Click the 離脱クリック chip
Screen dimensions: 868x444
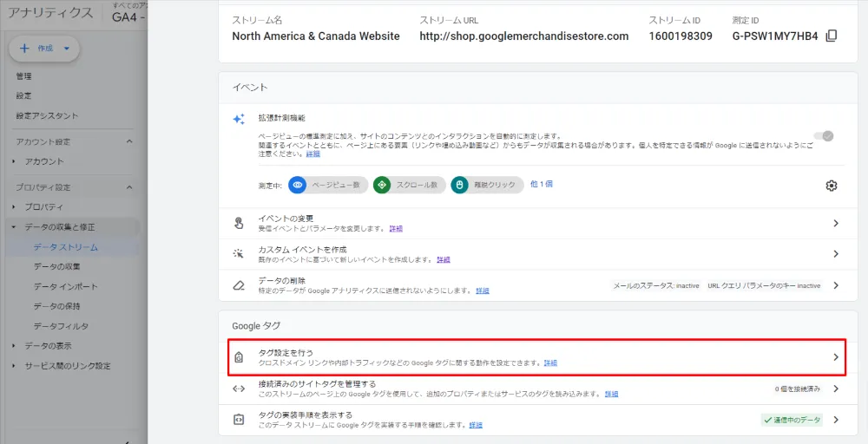tap(487, 185)
